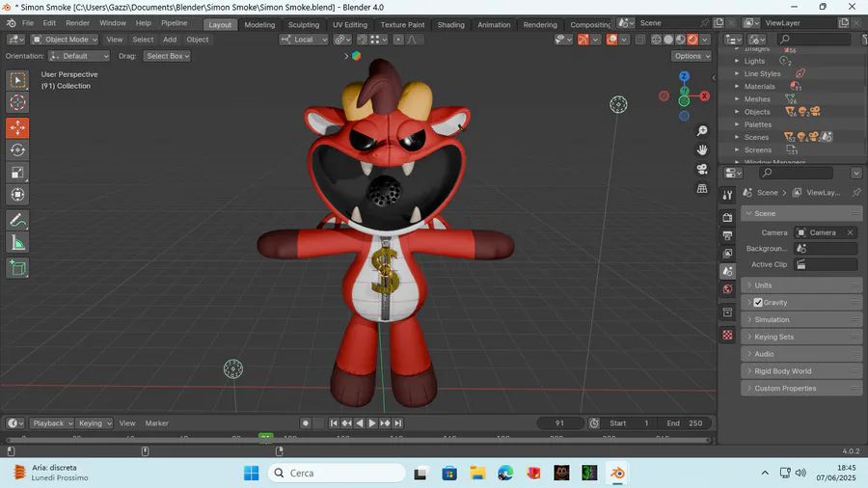Expand the Keying Sets panel
This screenshot has height=488, width=868.
(801, 337)
